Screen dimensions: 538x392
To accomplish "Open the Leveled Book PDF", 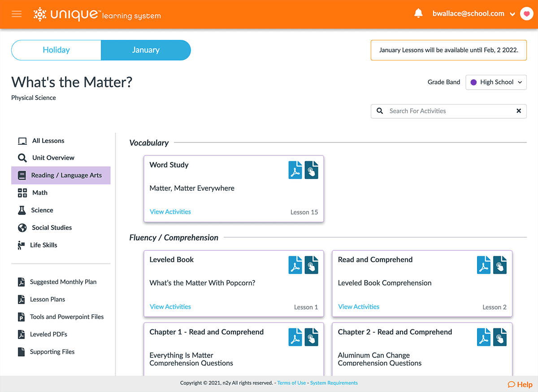I will click(295, 265).
